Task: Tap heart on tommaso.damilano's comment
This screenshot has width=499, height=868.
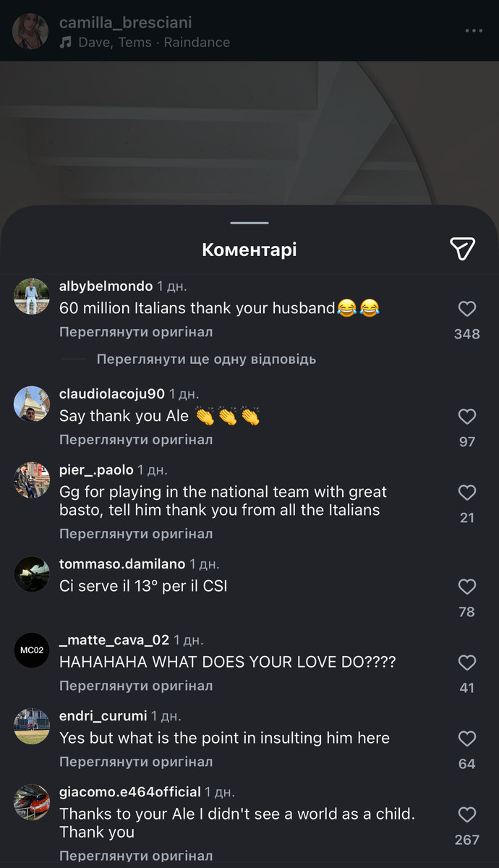Action: tap(467, 587)
